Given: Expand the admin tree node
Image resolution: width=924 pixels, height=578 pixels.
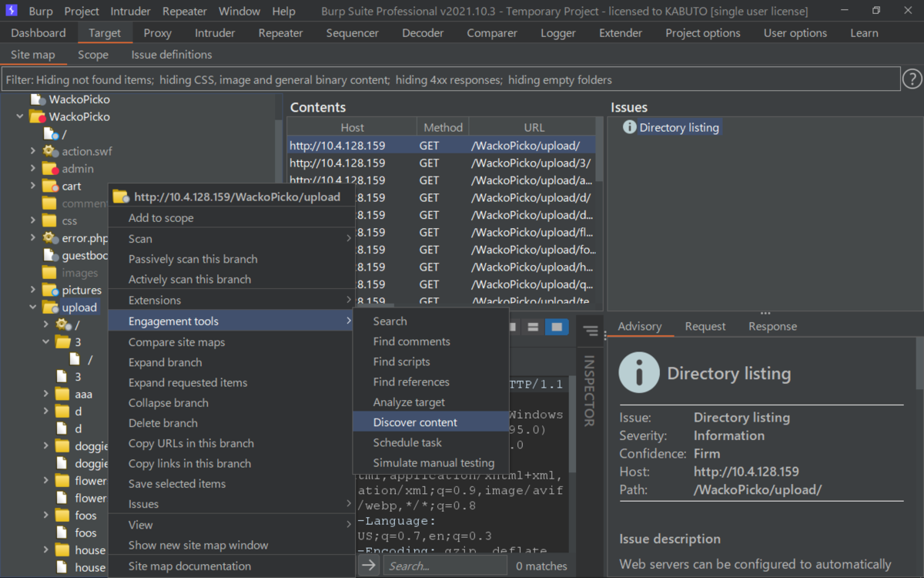Looking at the screenshot, I should click(33, 169).
